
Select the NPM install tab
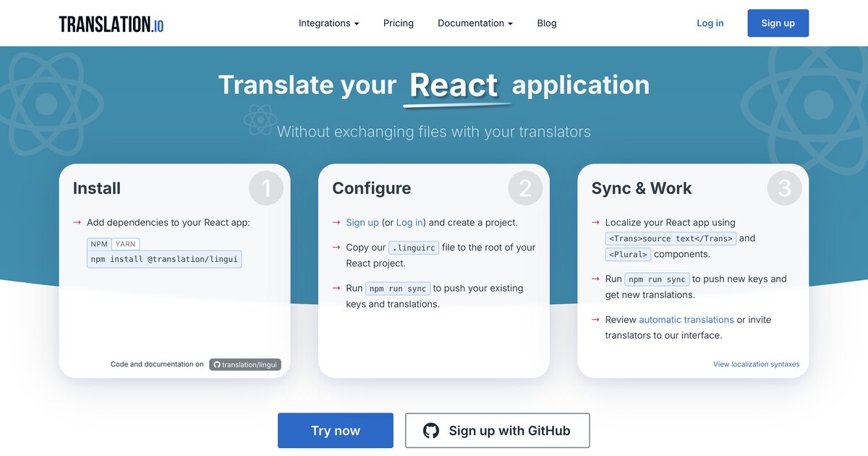99,244
